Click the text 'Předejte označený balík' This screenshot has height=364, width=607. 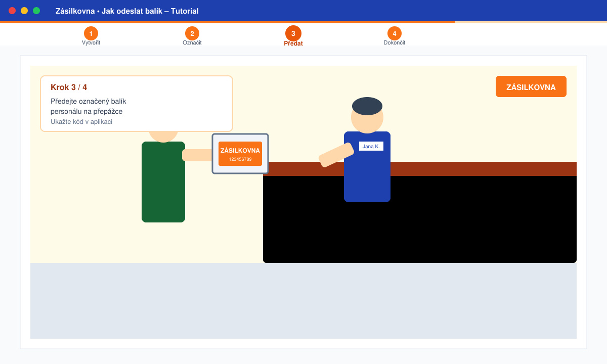click(x=89, y=101)
